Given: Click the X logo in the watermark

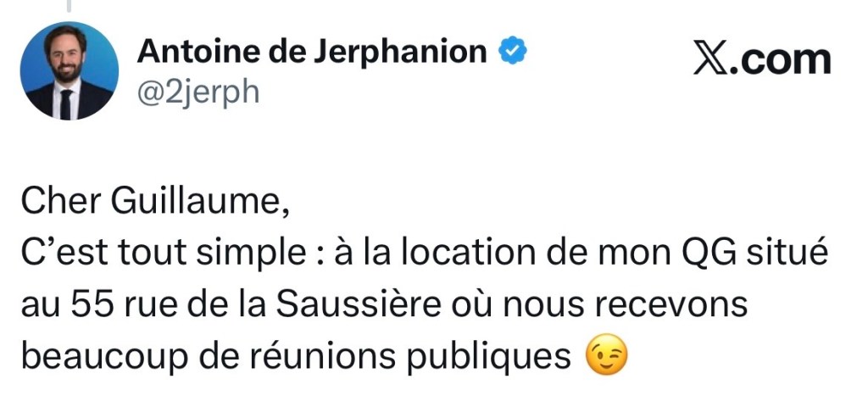Looking at the screenshot, I should (710, 60).
